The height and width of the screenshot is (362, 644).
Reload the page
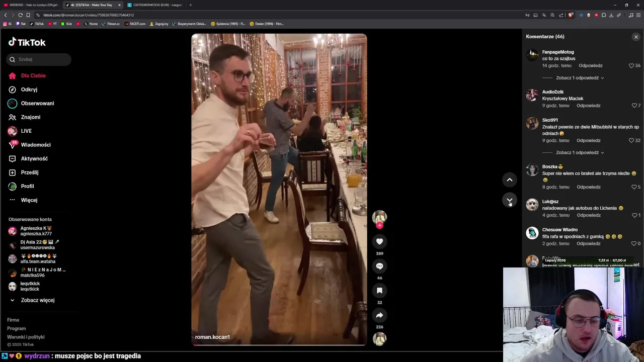click(21, 15)
